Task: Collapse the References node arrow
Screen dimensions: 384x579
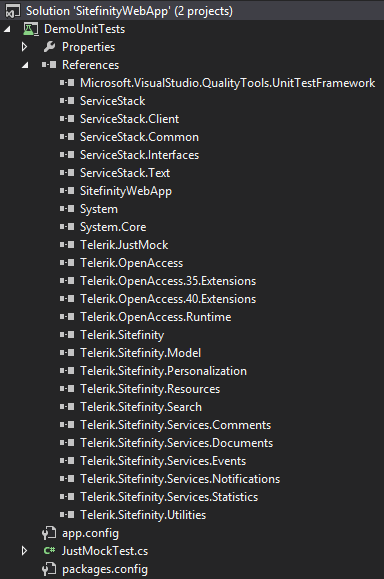Action: point(25,65)
